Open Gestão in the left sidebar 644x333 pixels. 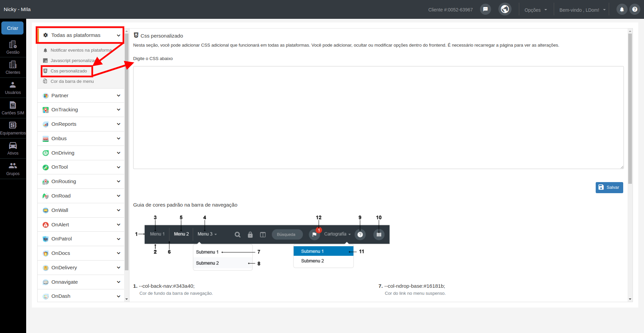pyautogui.click(x=13, y=47)
